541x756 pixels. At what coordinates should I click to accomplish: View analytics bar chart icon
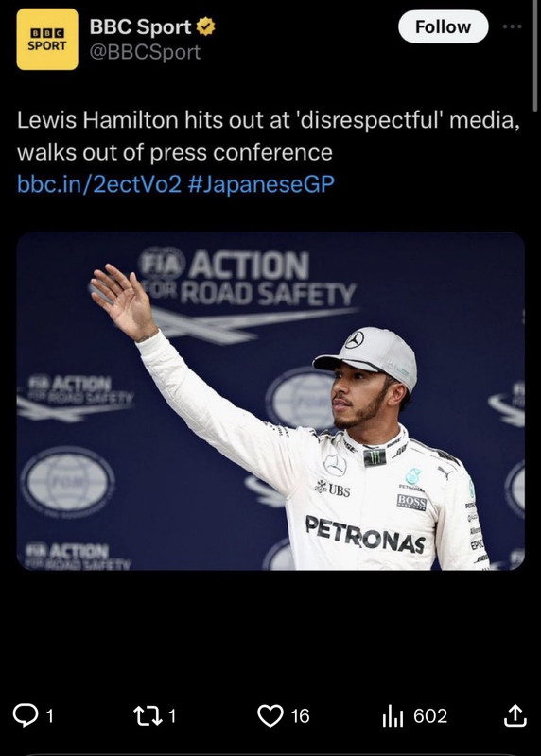tap(393, 716)
